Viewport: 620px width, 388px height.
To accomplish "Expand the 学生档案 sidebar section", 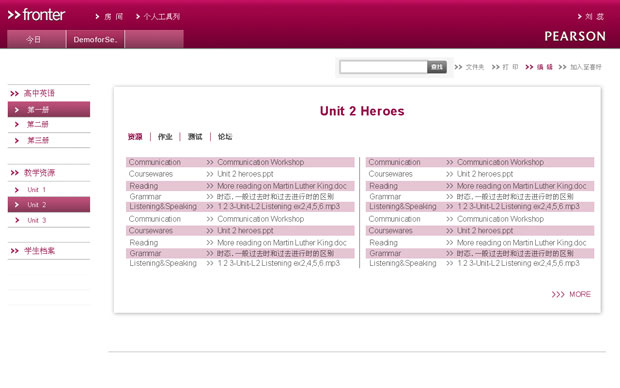I will pos(39,251).
